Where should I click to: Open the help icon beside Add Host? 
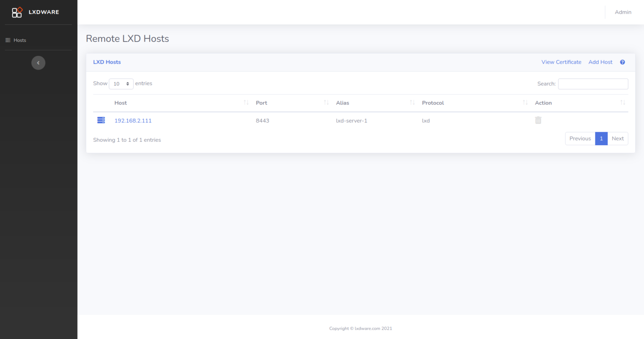click(622, 62)
